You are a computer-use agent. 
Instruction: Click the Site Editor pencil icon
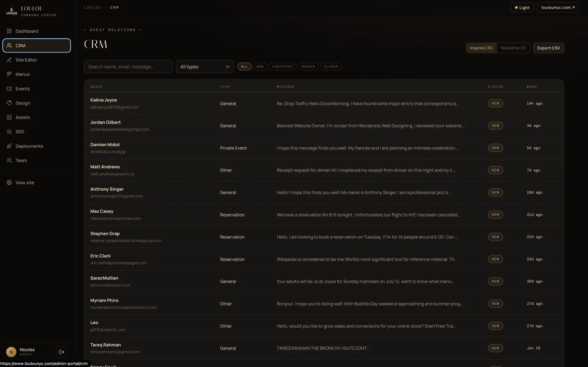9,60
